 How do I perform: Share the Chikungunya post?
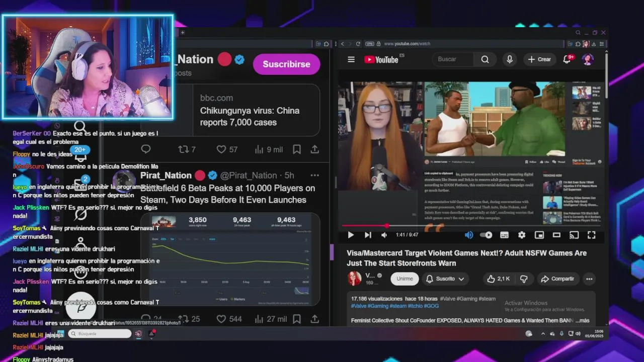[x=314, y=149]
